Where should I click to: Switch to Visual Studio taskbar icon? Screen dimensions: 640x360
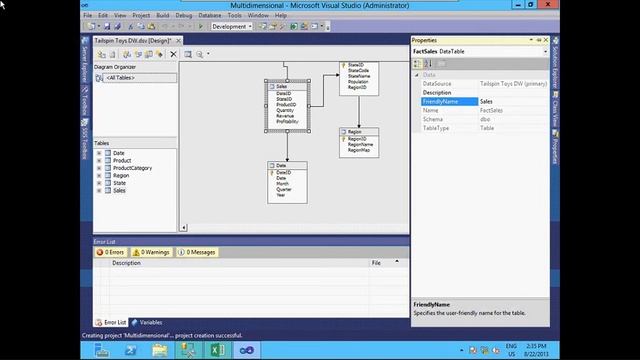click(247, 350)
